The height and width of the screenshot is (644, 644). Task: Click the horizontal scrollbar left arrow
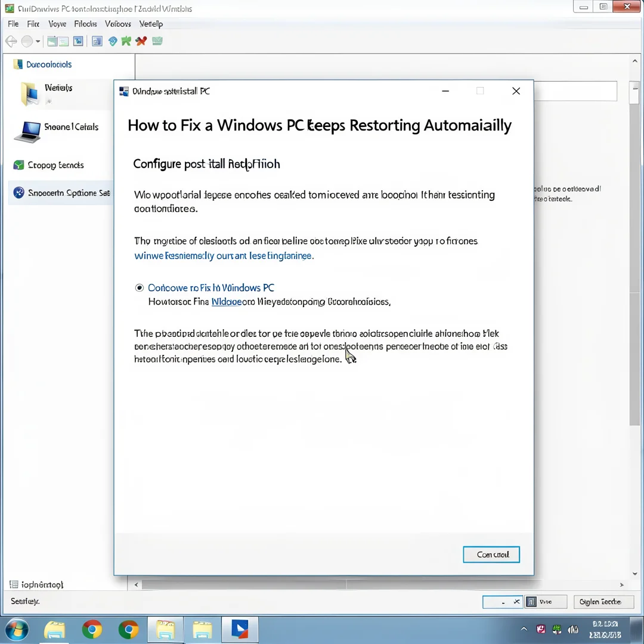tap(137, 584)
